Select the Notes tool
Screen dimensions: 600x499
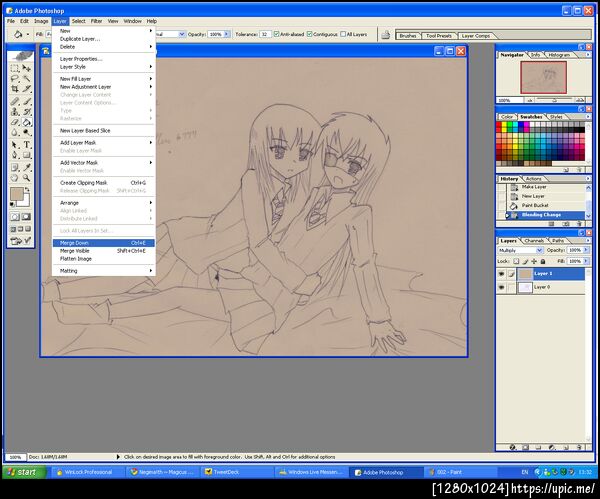[15, 168]
